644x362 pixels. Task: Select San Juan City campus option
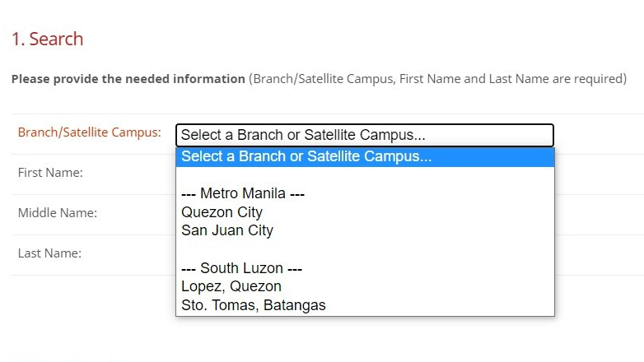pos(227,231)
